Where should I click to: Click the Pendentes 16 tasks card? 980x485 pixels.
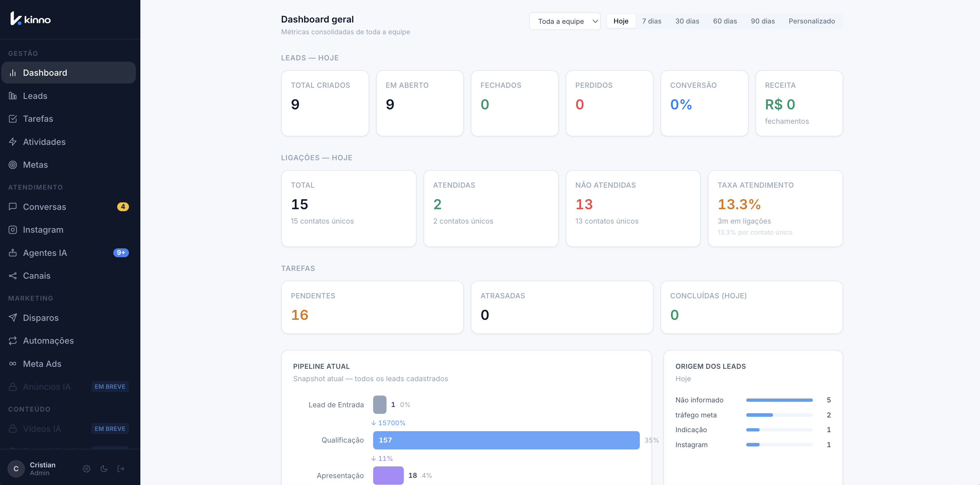pos(372,307)
